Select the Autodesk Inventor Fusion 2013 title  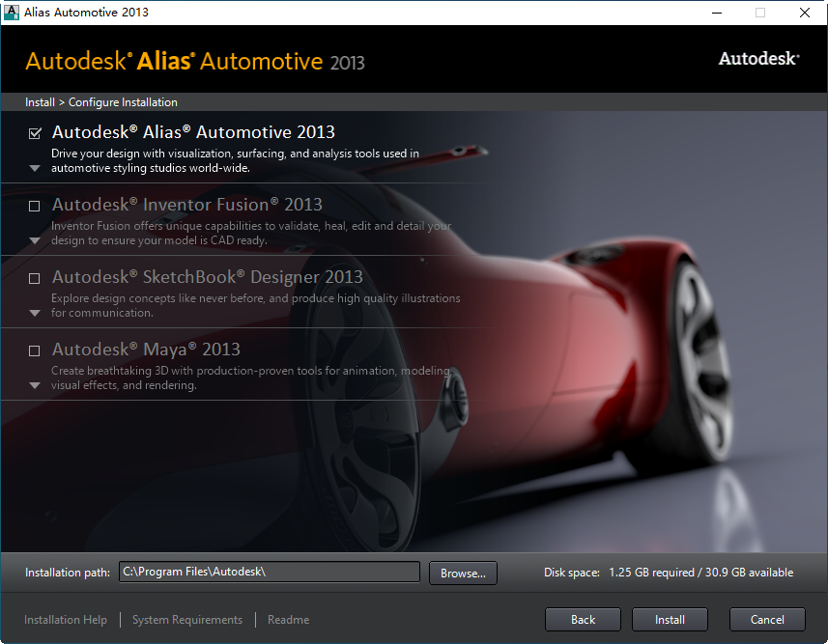pos(186,205)
